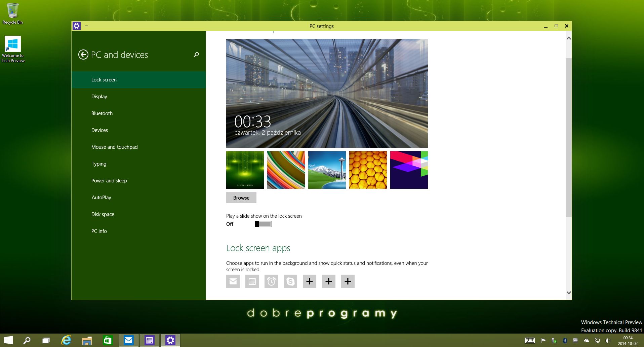
Task: Open the Start menu
Action: (x=8, y=340)
